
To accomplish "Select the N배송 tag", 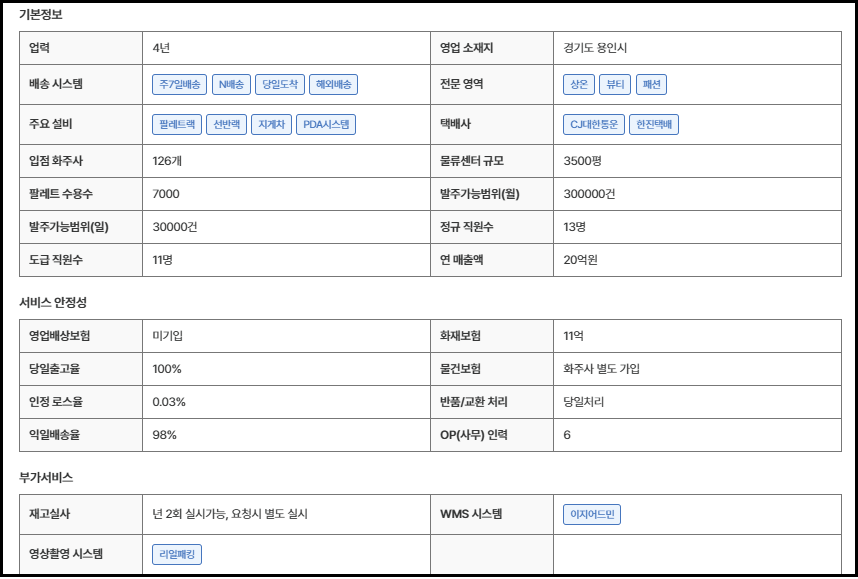I will coord(230,85).
